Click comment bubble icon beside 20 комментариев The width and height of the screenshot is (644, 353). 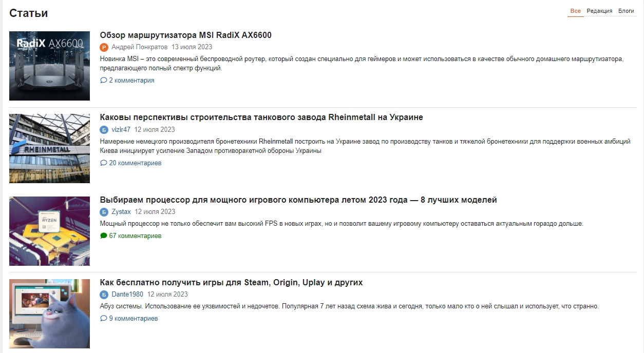[104, 163]
